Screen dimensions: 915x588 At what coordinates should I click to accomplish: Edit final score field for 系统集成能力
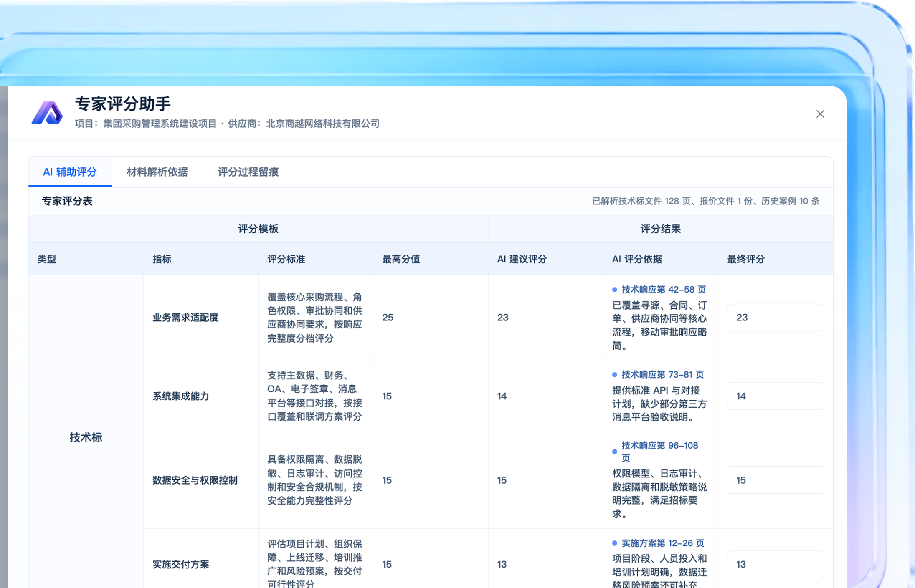point(775,396)
